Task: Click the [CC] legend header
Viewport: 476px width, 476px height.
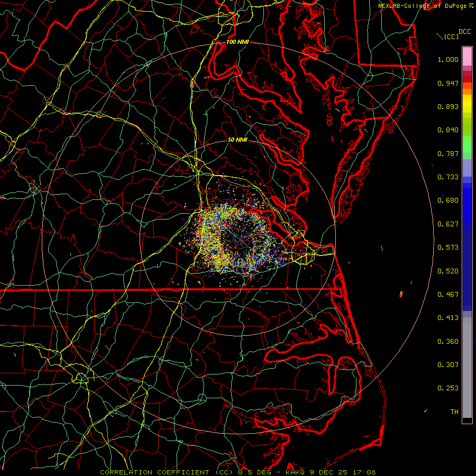Action: tap(451, 36)
